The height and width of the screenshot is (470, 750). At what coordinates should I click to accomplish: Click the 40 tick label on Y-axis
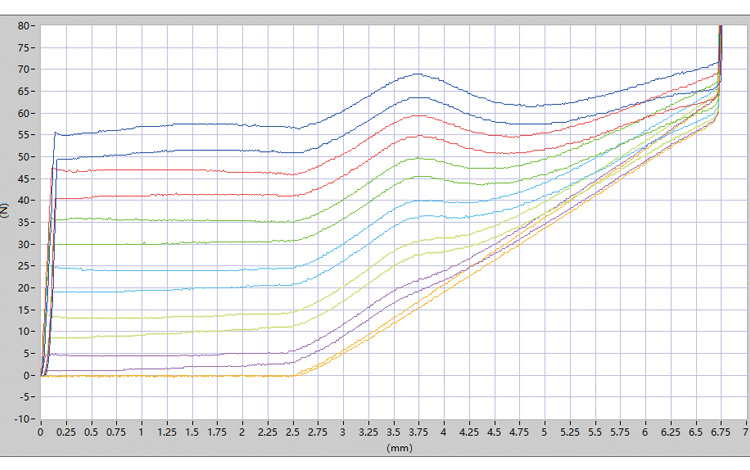pos(26,200)
